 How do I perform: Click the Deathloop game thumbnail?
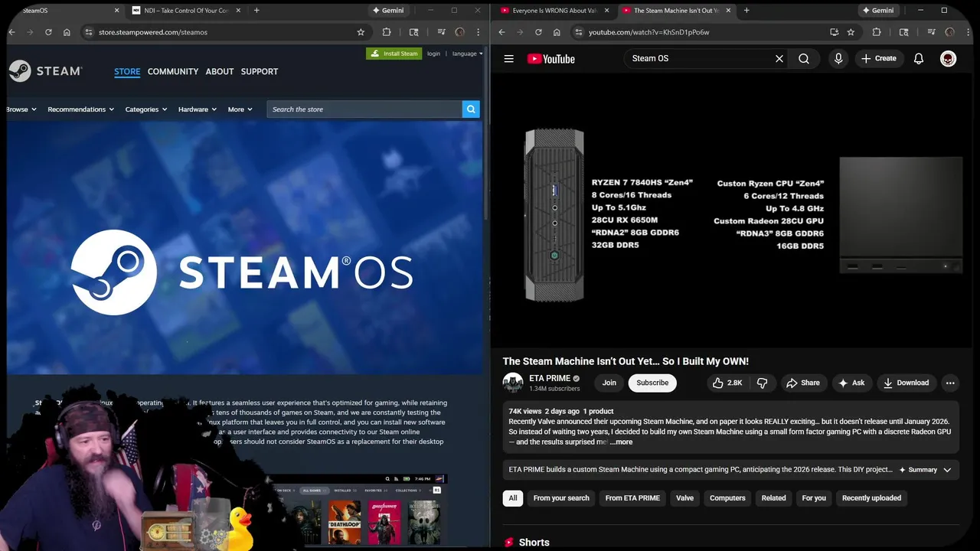(x=345, y=522)
